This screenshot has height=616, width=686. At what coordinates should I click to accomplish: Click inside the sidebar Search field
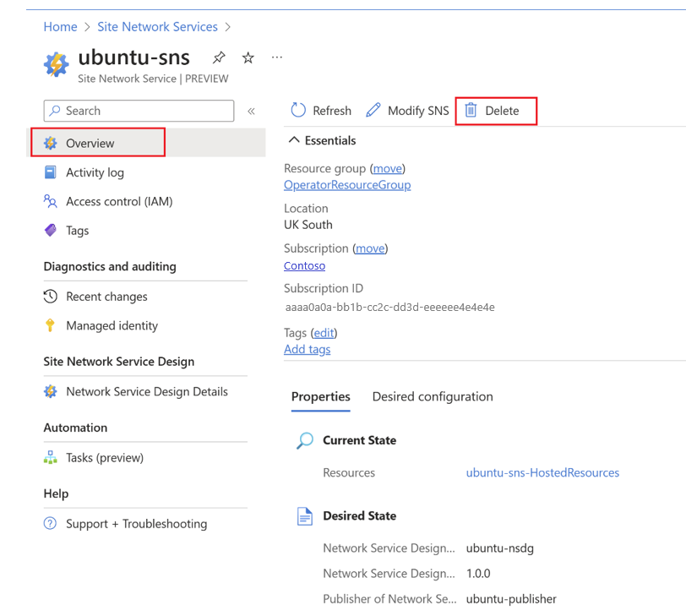(x=139, y=111)
